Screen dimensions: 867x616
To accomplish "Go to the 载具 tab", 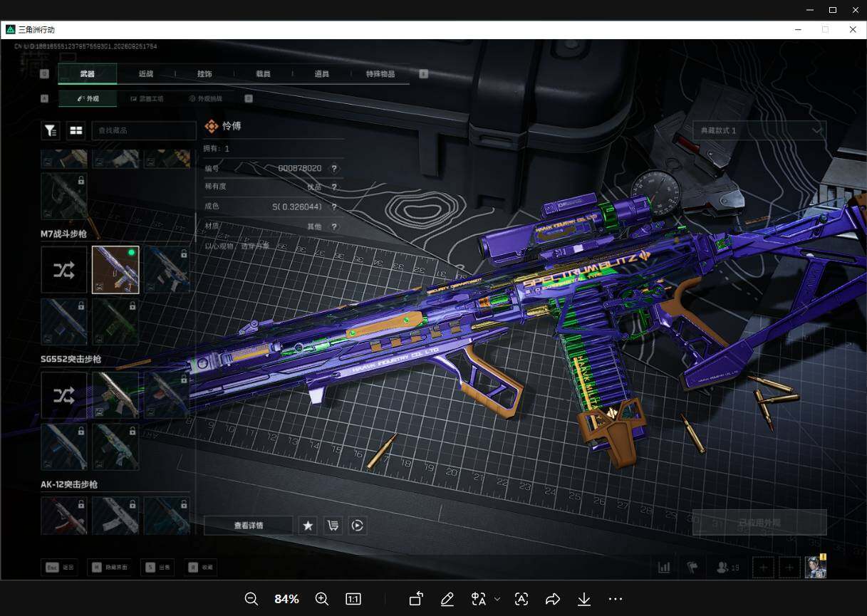I will click(263, 74).
